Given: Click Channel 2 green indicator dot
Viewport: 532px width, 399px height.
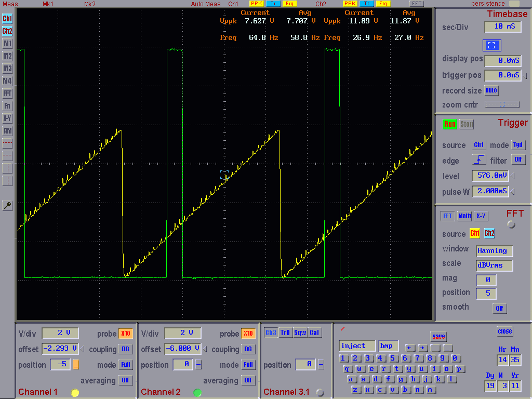Looking at the screenshot, I should pos(197,393).
